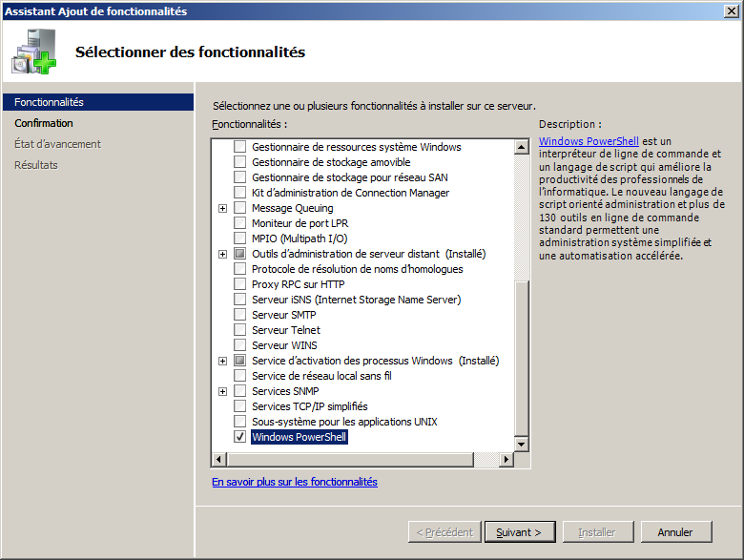744x560 pixels.
Task: Uncheck the Windows PowerShell checkbox
Action: coord(239,437)
